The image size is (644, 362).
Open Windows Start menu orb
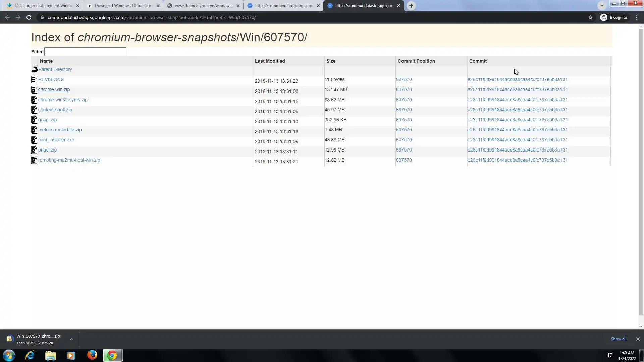(9, 355)
